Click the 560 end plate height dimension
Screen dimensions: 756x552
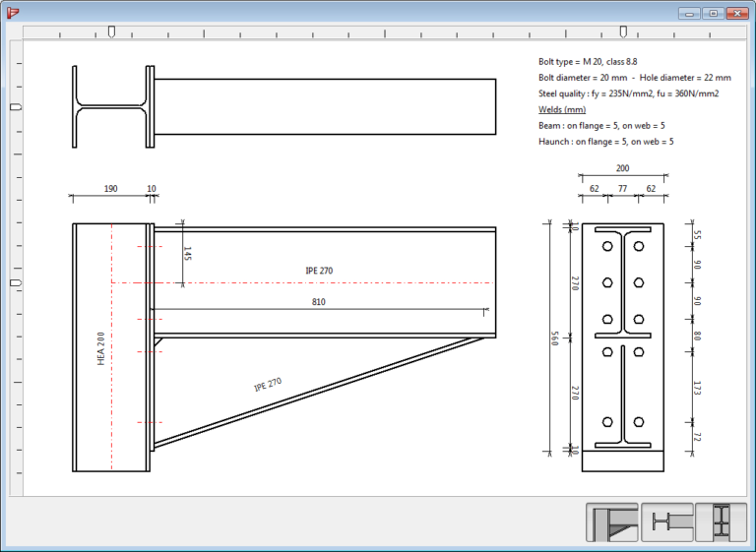[553, 338]
